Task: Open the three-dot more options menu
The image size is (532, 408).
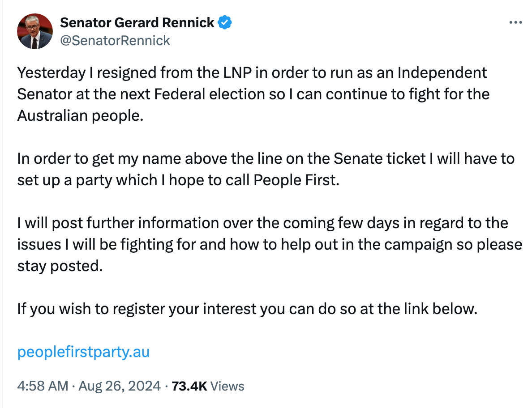Action: coord(516,22)
